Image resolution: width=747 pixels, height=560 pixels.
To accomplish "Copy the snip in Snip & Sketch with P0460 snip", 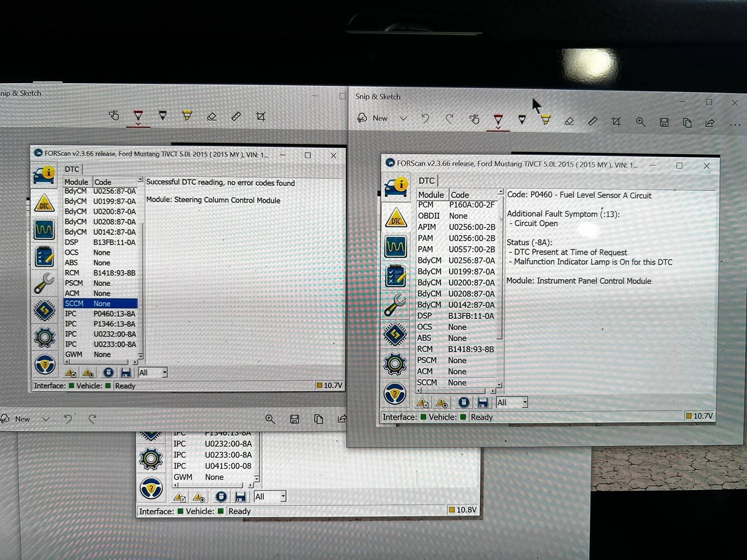I will (x=687, y=123).
